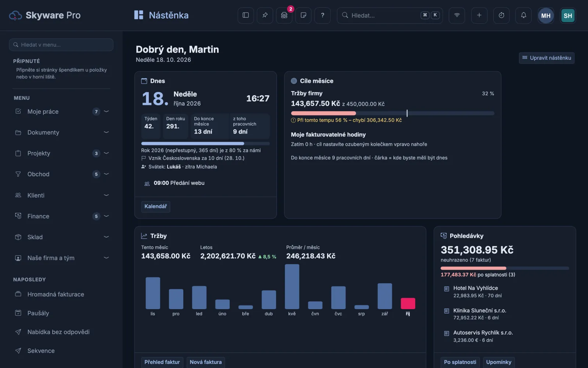The width and height of the screenshot is (588, 368).
Task: Open recent item Sekvence
Action: [x=61, y=351]
